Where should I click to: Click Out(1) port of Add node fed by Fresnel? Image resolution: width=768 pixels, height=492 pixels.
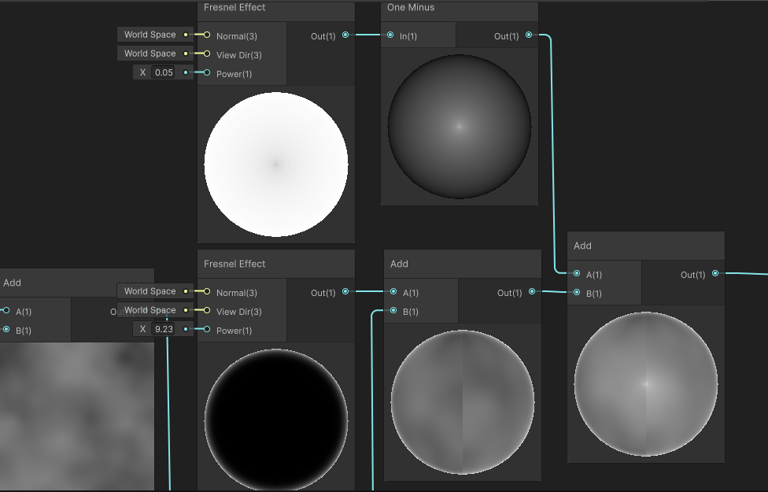[532, 292]
